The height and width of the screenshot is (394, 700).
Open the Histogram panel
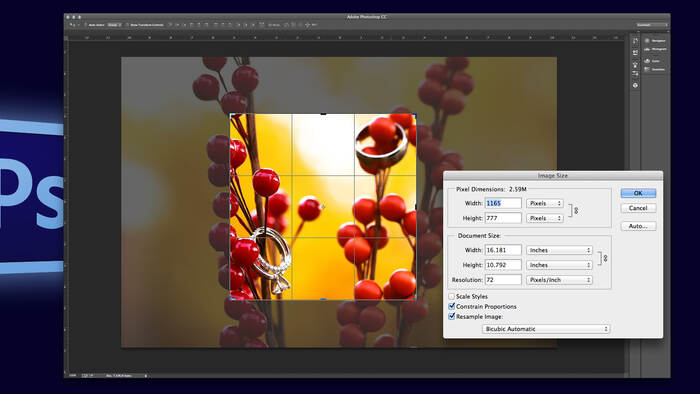[655, 49]
